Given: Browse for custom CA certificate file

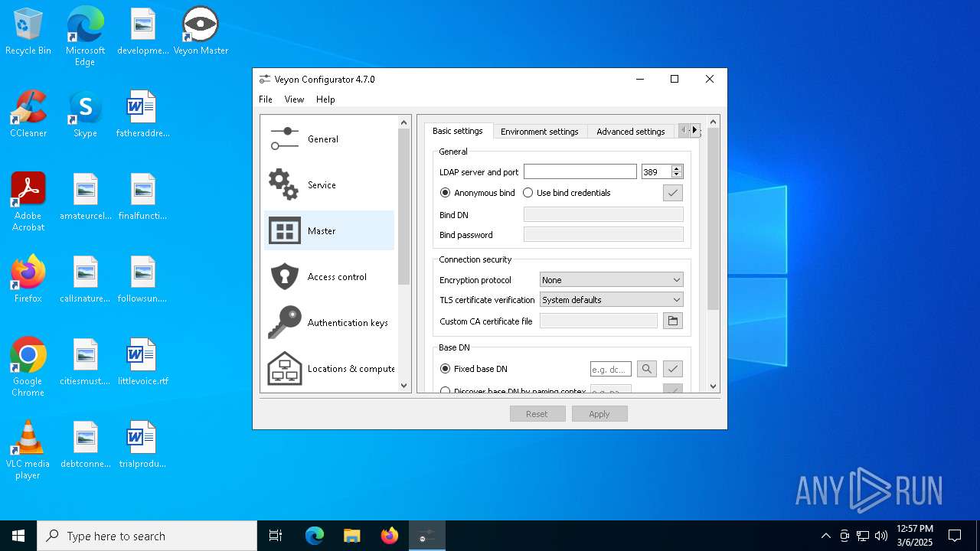Looking at the screenshot, I should 673,321.
